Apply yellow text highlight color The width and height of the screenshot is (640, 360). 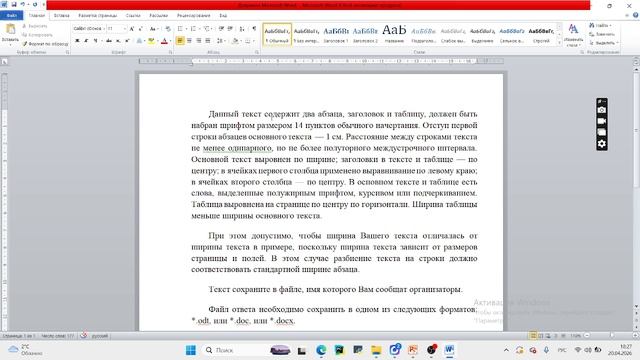point(151,40)
